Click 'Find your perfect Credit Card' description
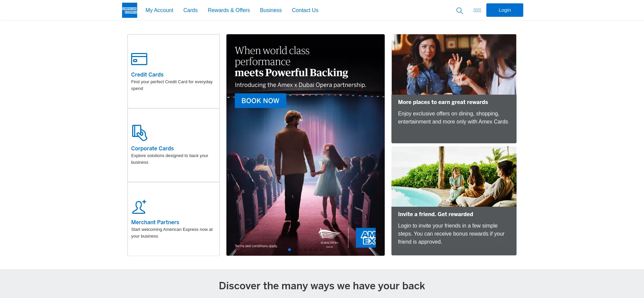644x298 pixels. (x=172, y=85)
